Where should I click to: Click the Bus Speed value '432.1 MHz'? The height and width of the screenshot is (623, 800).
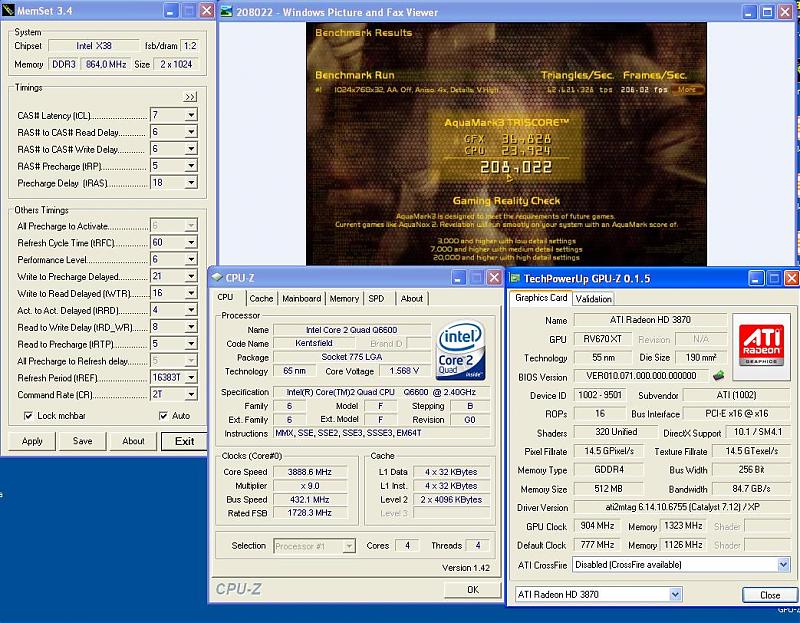(310, 500)
